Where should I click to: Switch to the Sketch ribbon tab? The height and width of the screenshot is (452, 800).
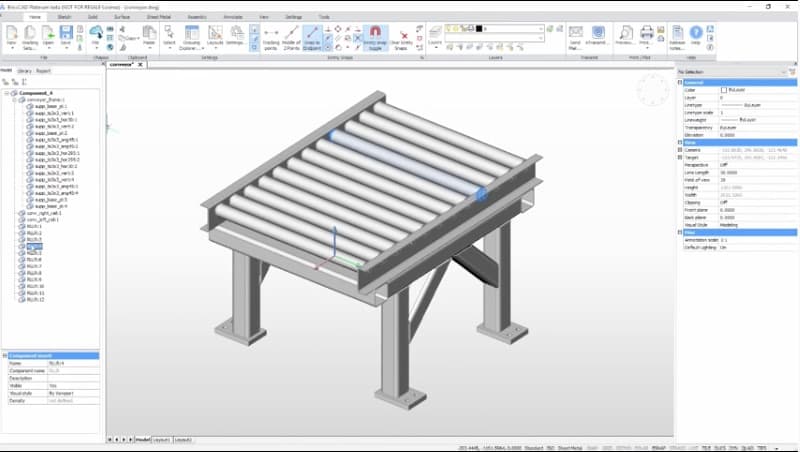pyautogui.click(x=64, y=17)
